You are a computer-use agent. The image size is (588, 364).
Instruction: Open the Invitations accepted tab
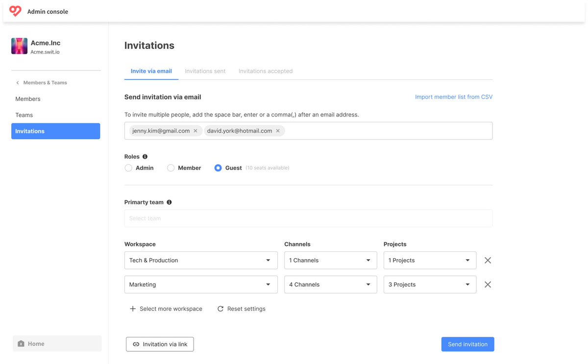click(x=266, y=71)
